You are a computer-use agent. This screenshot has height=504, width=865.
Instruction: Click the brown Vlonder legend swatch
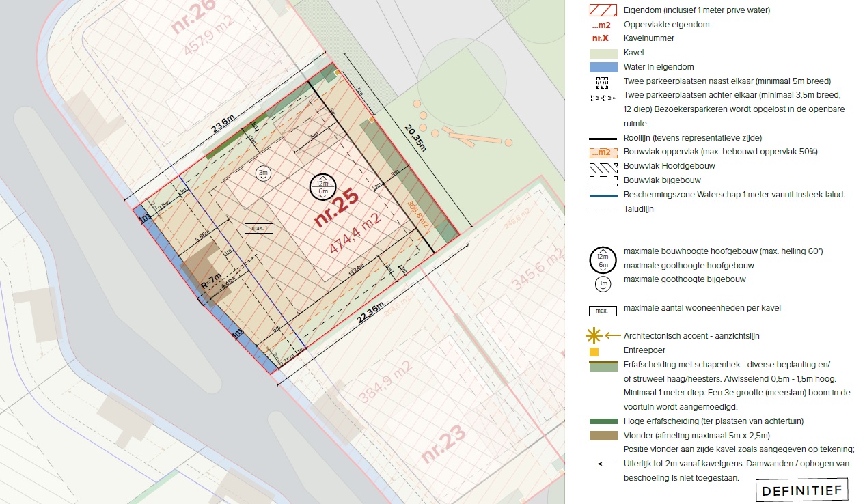[x=602, y=435]
